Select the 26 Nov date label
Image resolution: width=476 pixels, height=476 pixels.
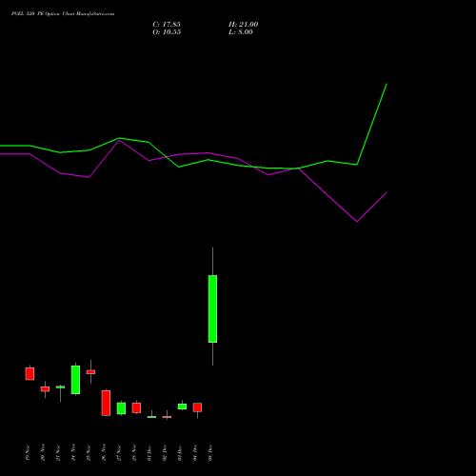point(104,452)
